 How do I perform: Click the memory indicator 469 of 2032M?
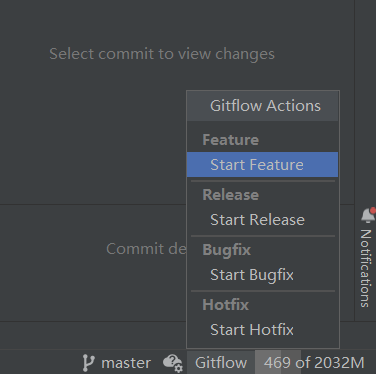pos(314,362)
